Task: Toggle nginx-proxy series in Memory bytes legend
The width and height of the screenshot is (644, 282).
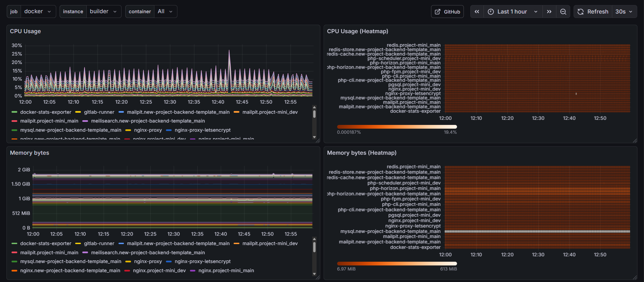Action: coord(148,261)
